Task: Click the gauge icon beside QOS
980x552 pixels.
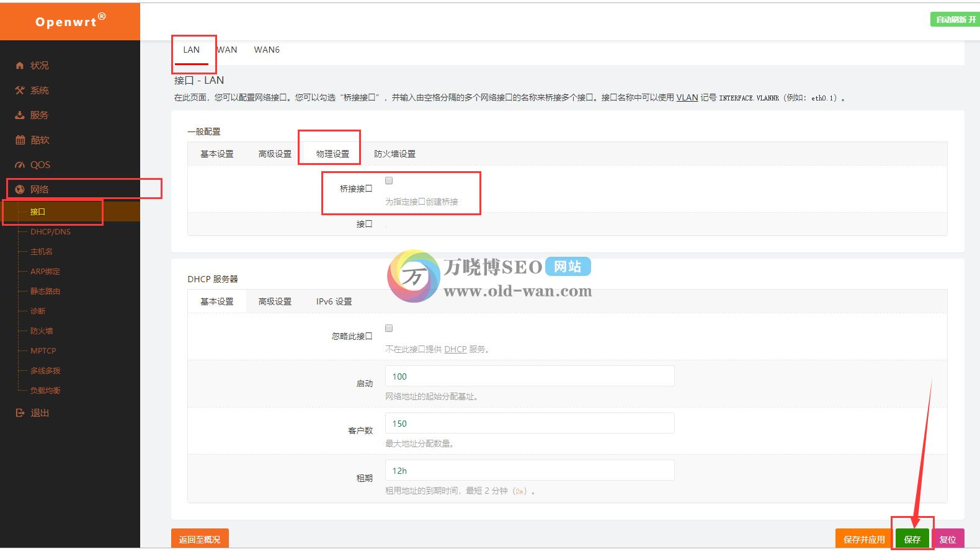Action: (19, 164)
